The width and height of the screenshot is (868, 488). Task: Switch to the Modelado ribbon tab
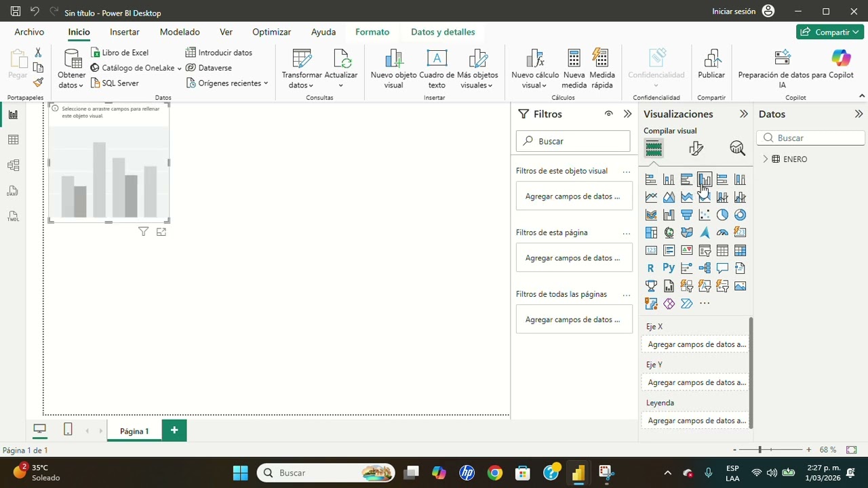click(180, 32)
